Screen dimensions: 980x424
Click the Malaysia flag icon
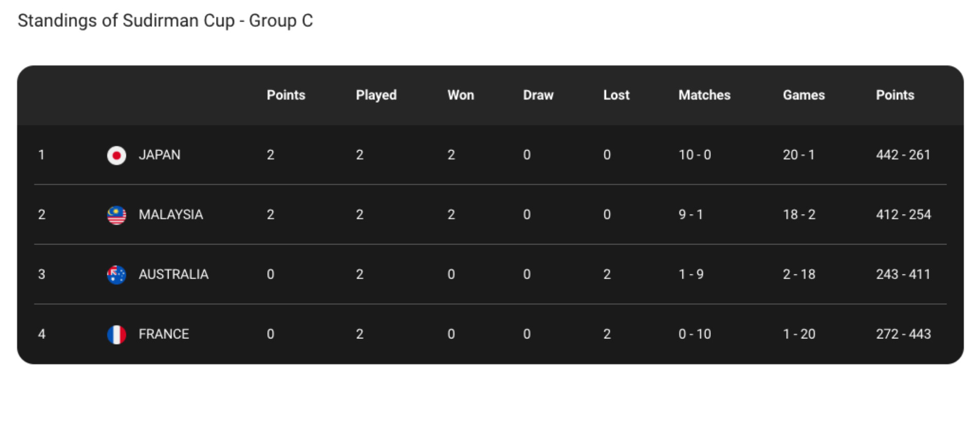(x=117, y=215)
